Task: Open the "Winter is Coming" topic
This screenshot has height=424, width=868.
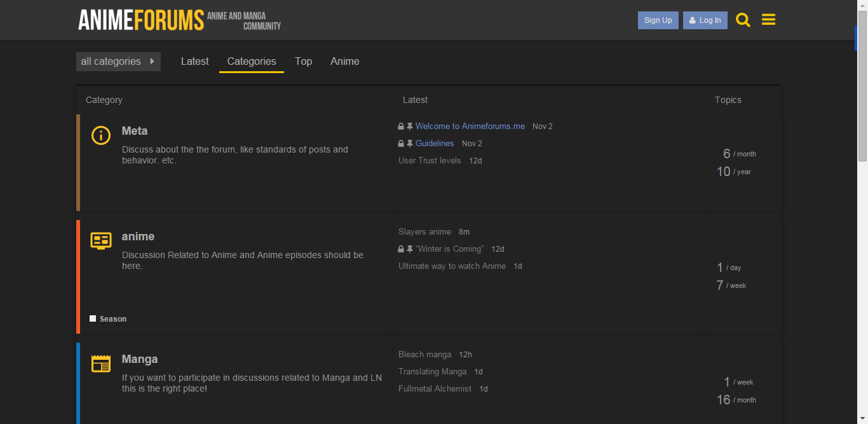Action: point(449,249)
